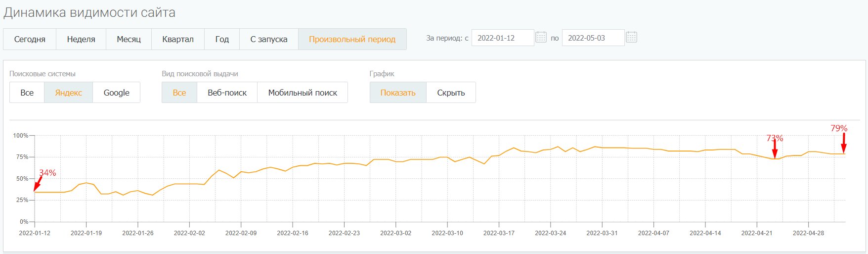Switch to Год period tab

click(x=222, y=39)
